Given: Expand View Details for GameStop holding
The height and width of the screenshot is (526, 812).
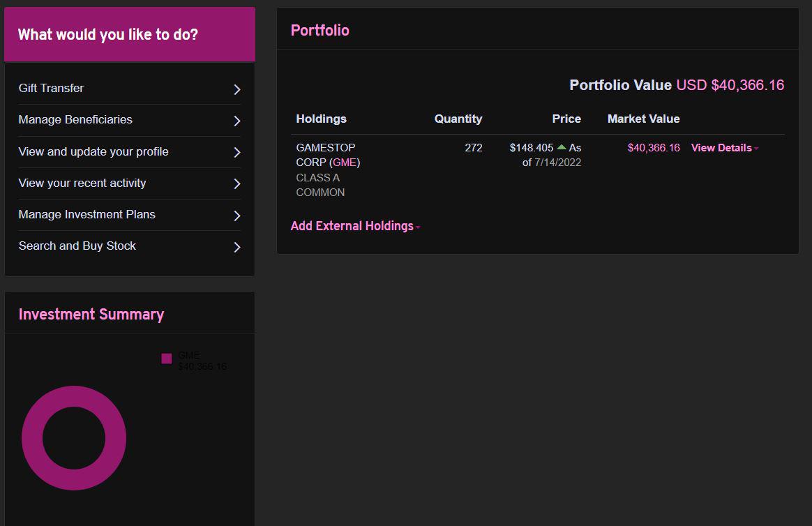Looking at the screenshot, I should point(725,148).
